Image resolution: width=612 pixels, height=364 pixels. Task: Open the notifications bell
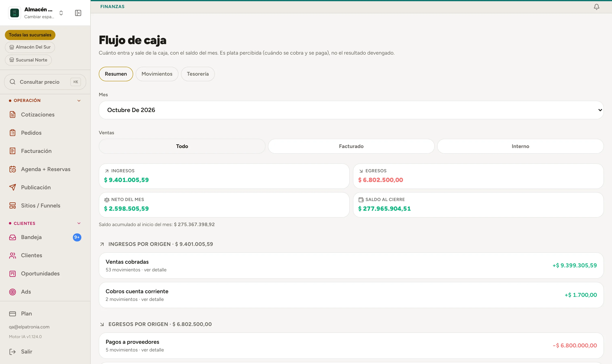[596, 7]
